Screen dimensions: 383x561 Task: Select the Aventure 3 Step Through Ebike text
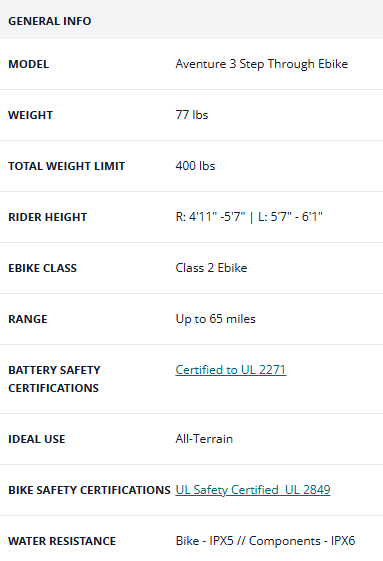click(x=262, y=64)
